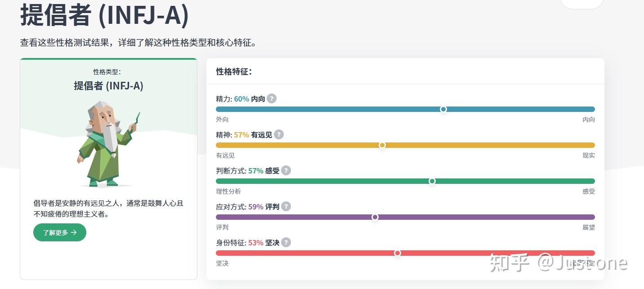Click the 内向 slider handle
Image resolution: width=644 pixels, height=289 pixels.
444,109
